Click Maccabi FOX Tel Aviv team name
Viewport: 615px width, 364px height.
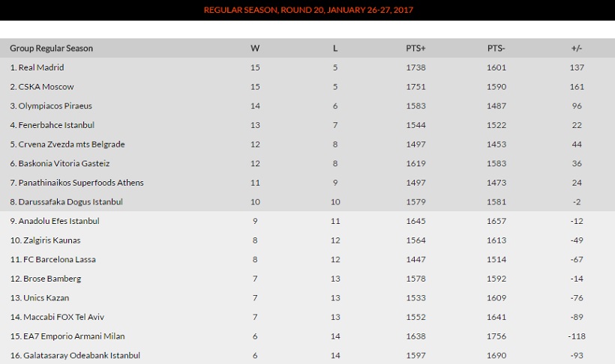(x=61, y=317)
